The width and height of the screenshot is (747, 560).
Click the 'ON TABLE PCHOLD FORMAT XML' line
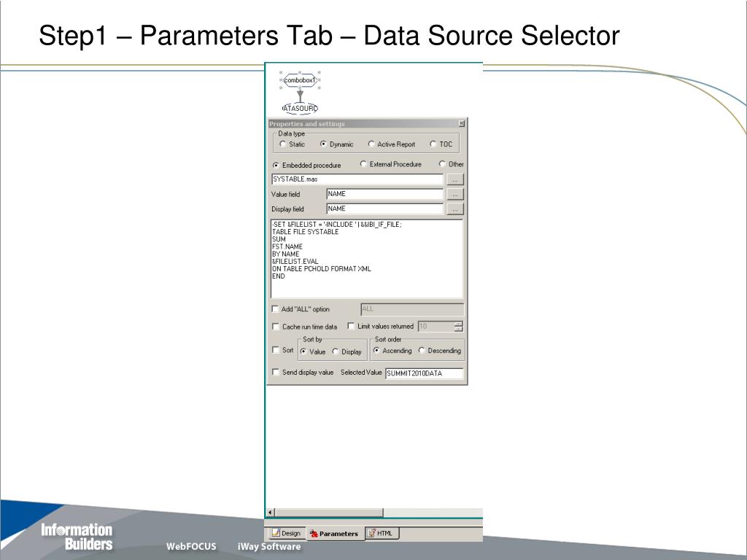click(322, 268)
